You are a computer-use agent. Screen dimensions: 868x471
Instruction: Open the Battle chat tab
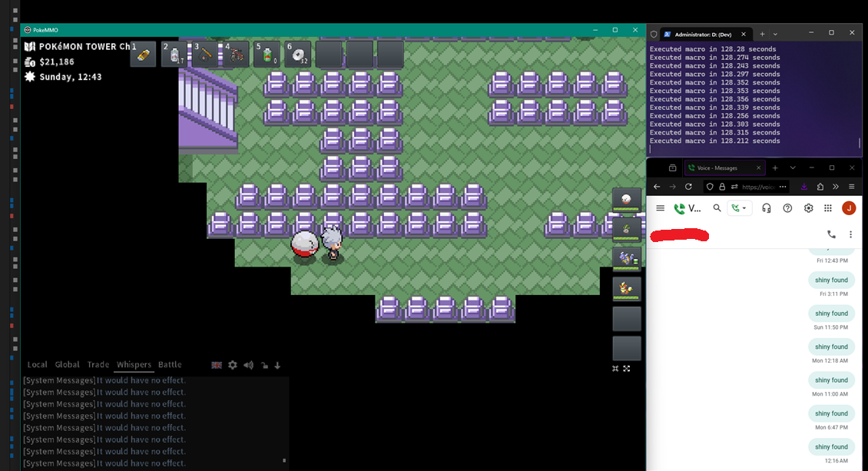pyautogui.click(x=170, y=365)
